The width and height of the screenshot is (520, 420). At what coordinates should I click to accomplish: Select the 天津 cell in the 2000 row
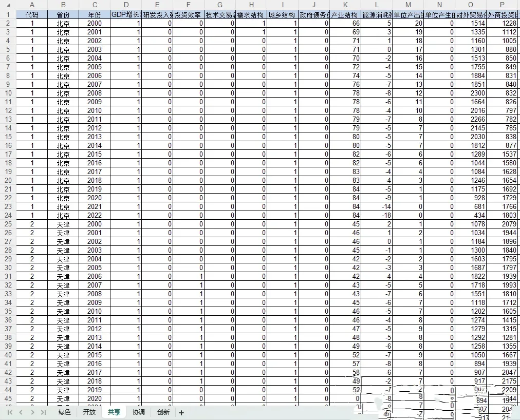63,224
